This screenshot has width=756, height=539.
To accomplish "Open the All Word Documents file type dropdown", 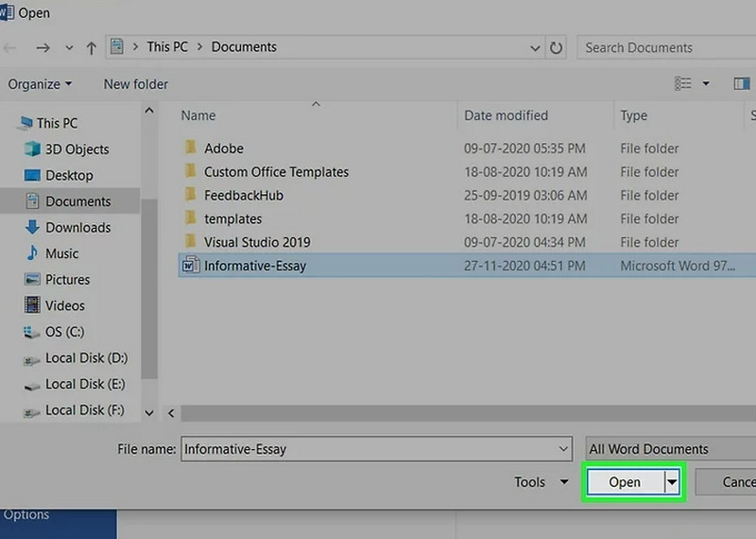I will coord(668,449).
